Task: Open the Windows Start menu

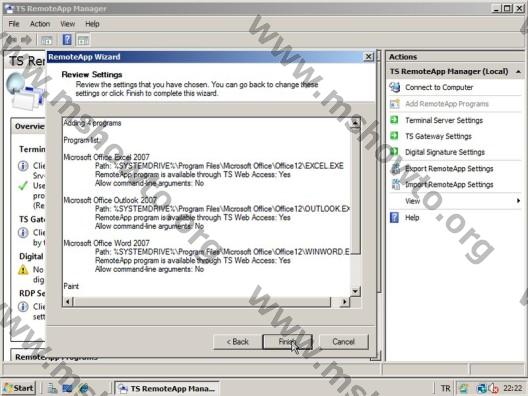Action: click(19, 388)
